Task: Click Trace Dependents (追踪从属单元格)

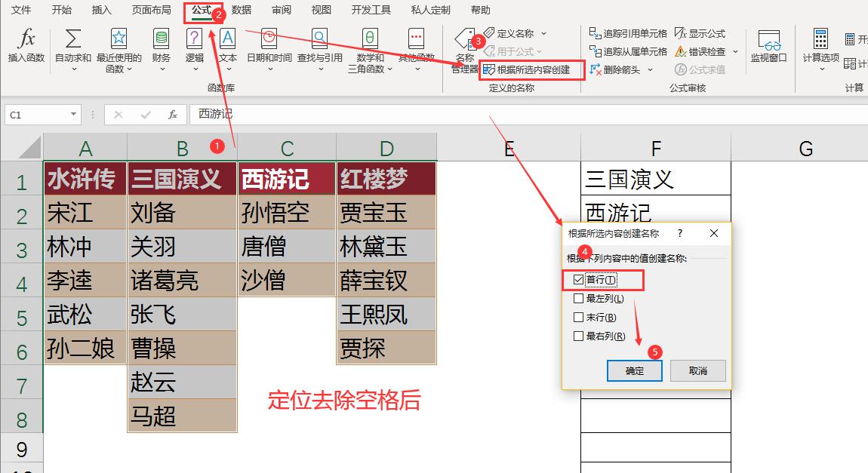Action: (628, 51)
